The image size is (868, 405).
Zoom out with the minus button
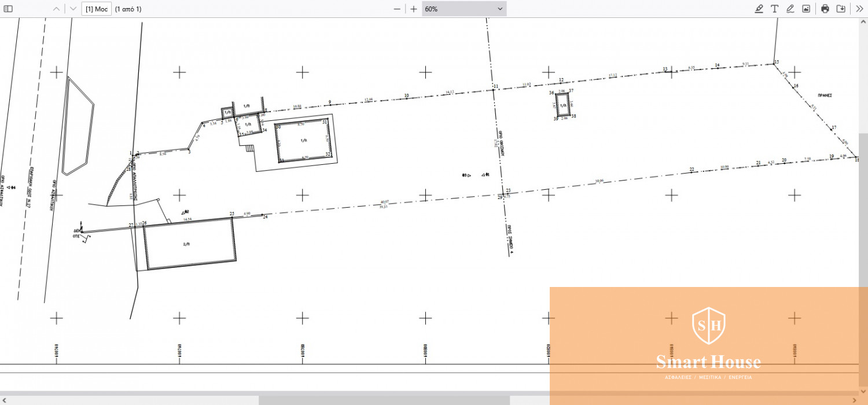[397, 9]
